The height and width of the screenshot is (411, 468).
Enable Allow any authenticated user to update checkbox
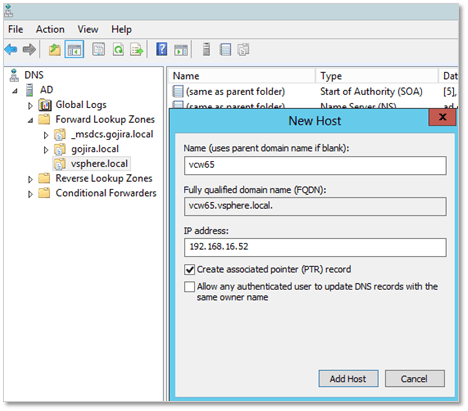[189, 287]
